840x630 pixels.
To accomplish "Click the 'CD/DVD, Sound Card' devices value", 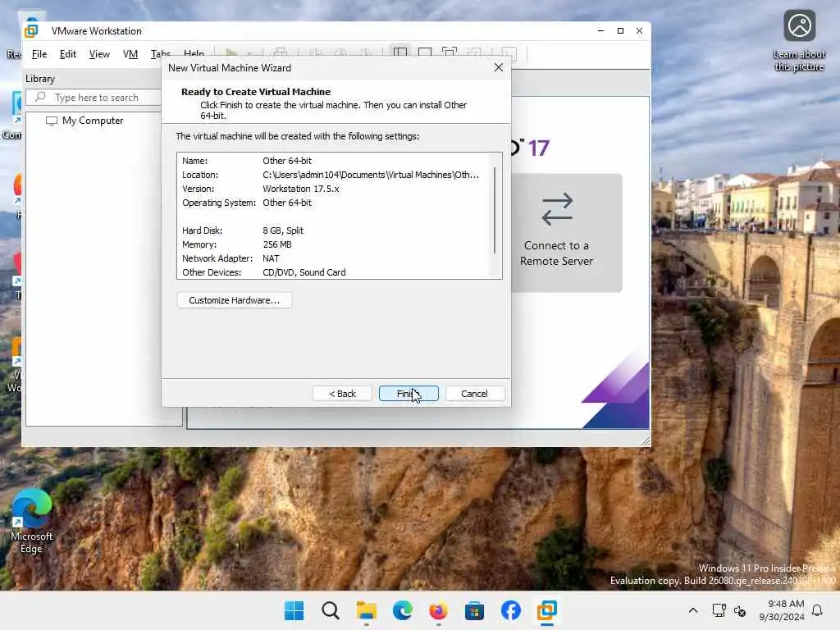I will [x=304, y=272].
